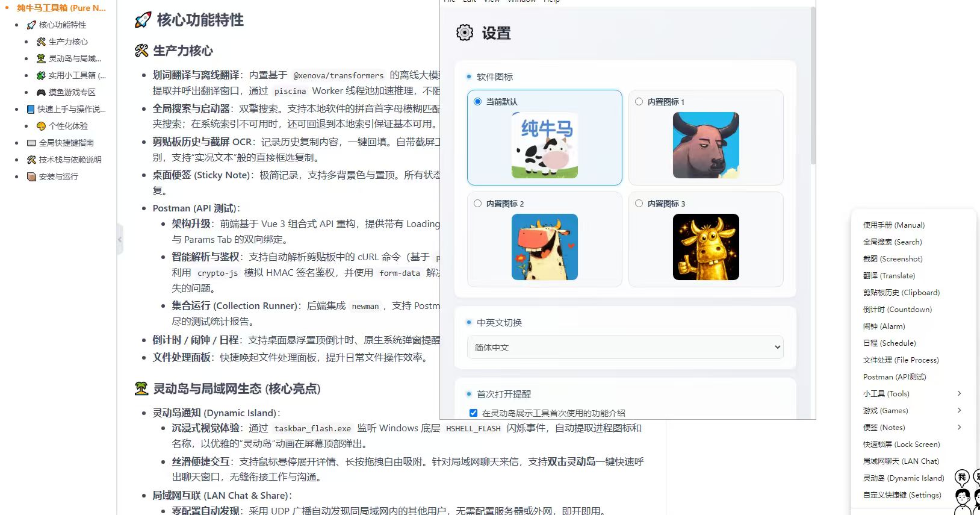980x515 pixels.
Task: Click the clover icon beside 实用小工具箱 in sidebar
Action: [x=42, y=75]
